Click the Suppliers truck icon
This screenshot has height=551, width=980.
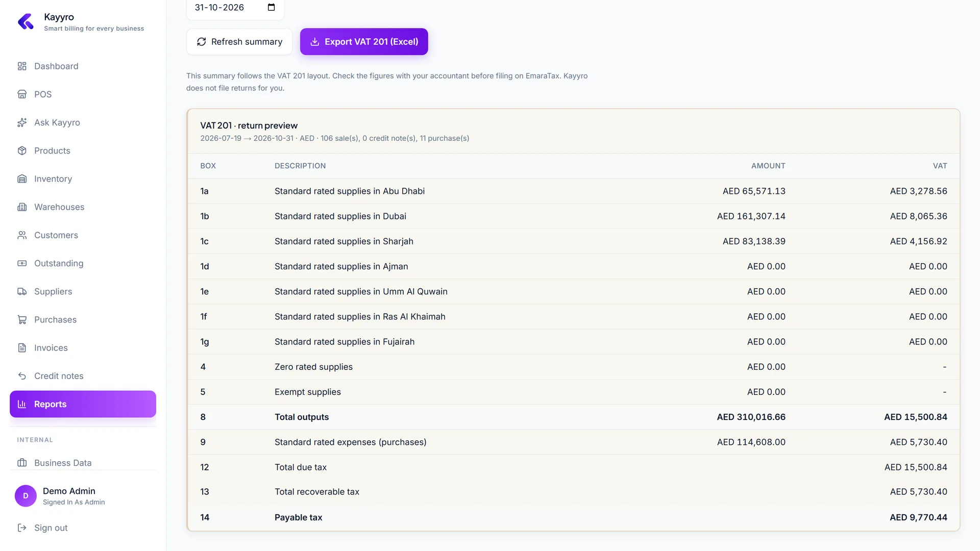(22, 291)
